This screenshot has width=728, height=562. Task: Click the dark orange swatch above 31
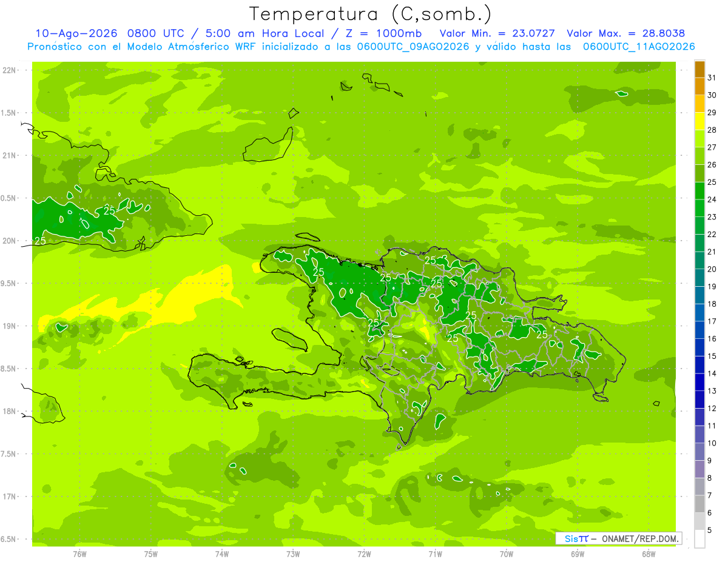(x=699, y=69)
